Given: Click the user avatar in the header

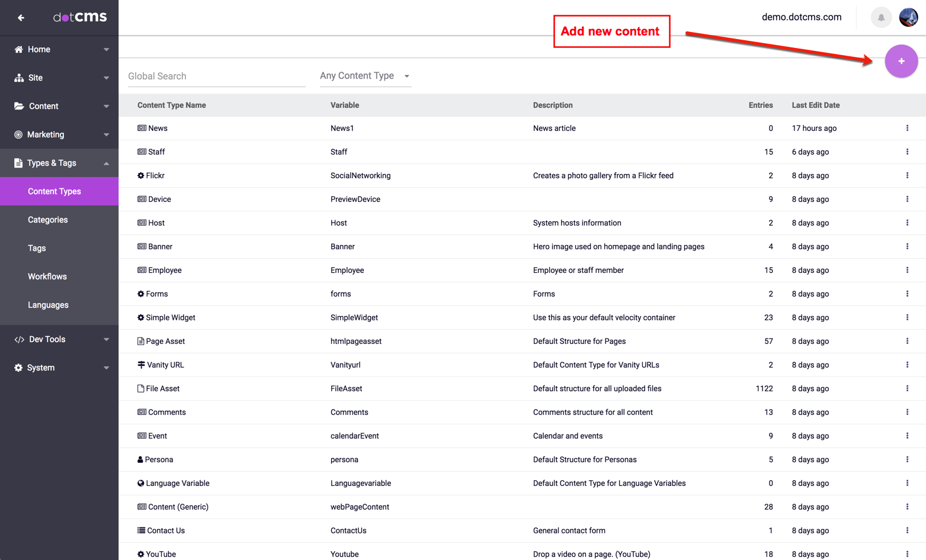Looking at the screenshot, I should (x=908, y=17).
